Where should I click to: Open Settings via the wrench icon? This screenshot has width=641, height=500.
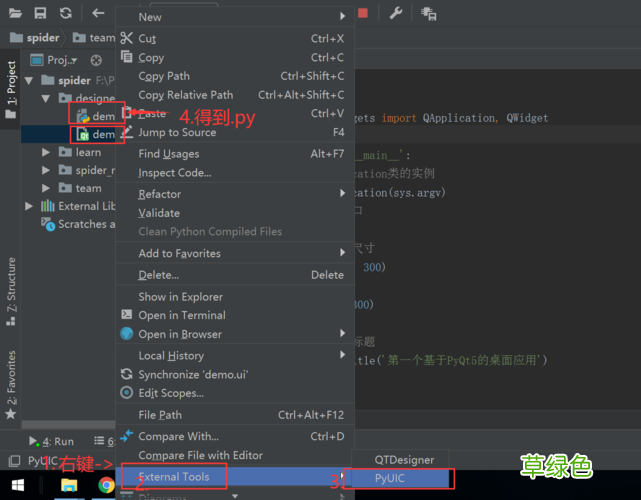coord(395,13)
